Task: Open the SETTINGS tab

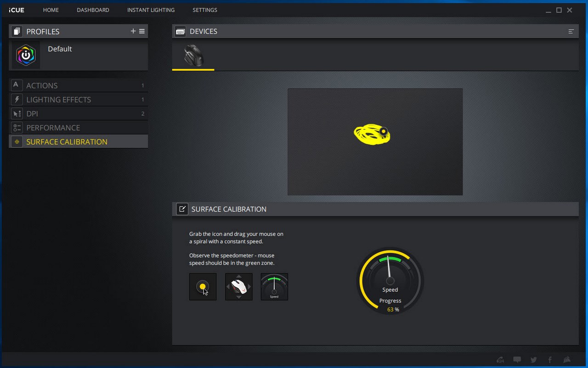Action: click(x=205, y=10)
